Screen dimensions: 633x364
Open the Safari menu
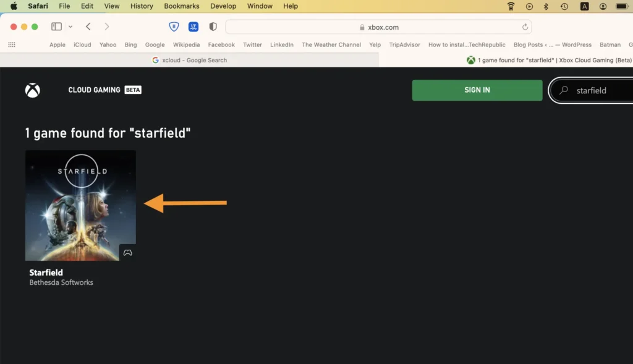[x=38, y=6]
